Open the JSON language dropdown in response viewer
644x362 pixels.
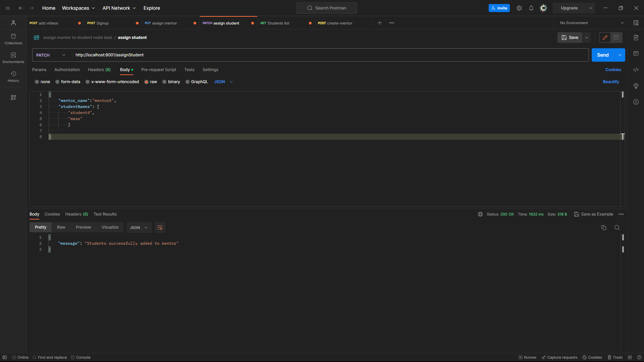(x=139, y=227)
